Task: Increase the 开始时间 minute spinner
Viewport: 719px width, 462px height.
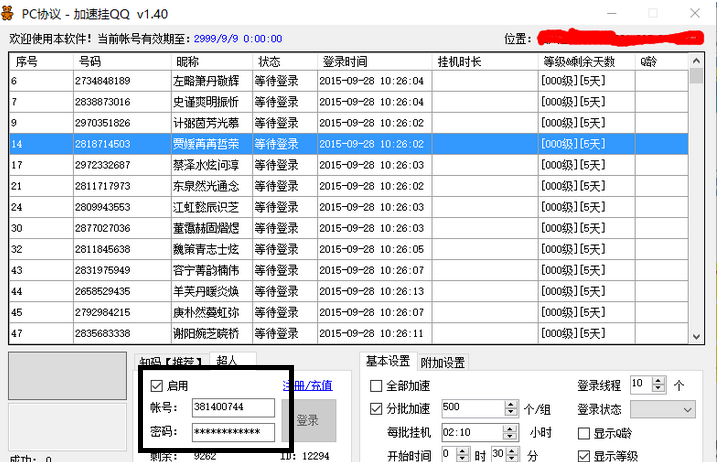Action: point(511,451)
